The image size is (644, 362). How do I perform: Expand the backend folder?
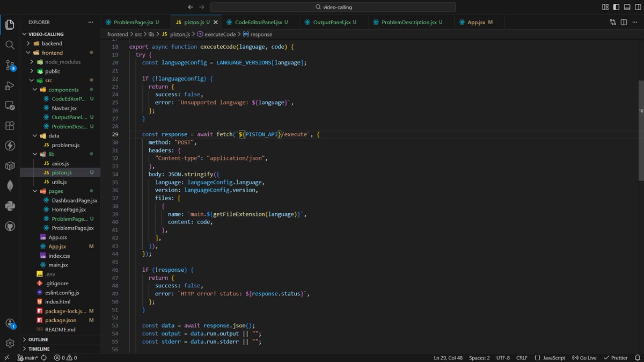(60, 44)
